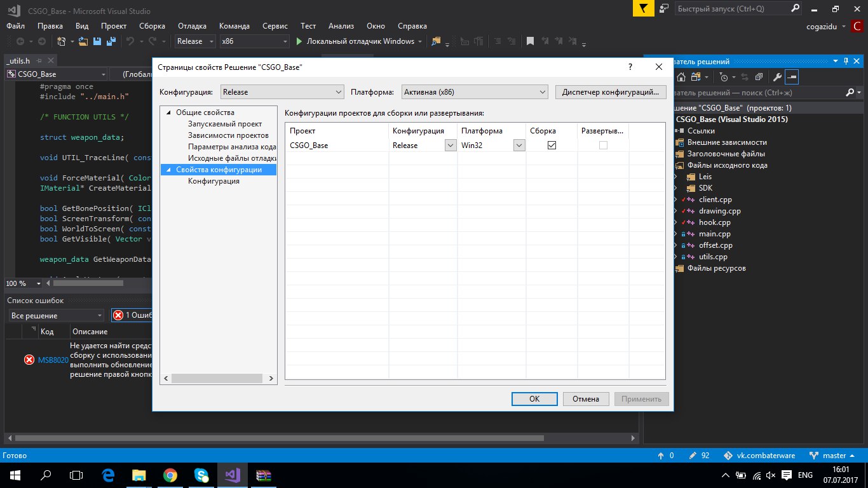Viewport: 868px width, 488px height.
Task: Click the yellow notifications flag icon
Action: [x=643, y=9]
